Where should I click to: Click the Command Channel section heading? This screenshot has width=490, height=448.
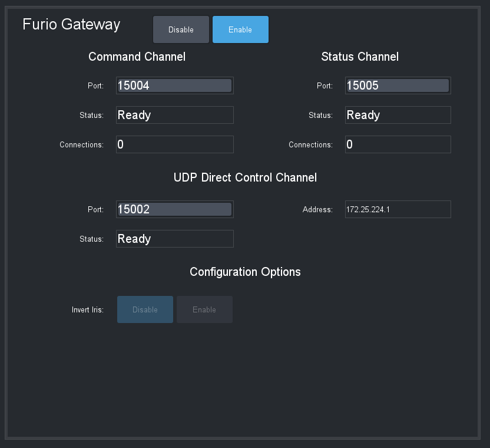point(137,57)
